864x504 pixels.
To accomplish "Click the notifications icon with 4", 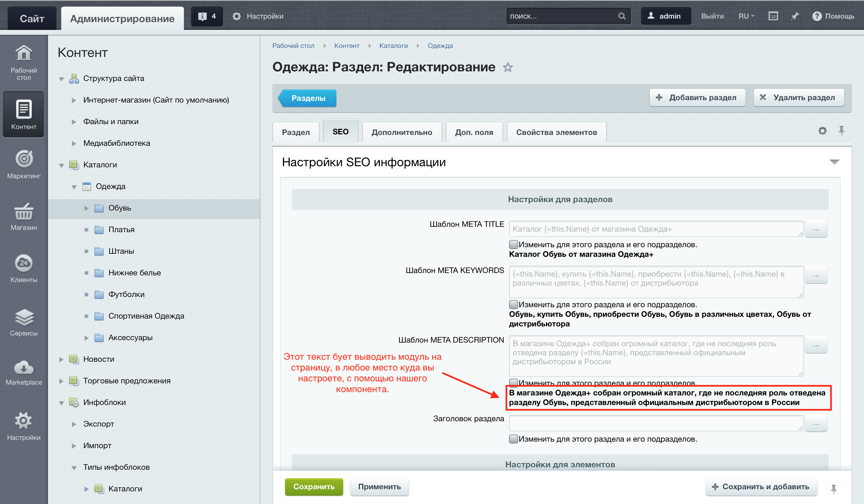I will [207, 16].
